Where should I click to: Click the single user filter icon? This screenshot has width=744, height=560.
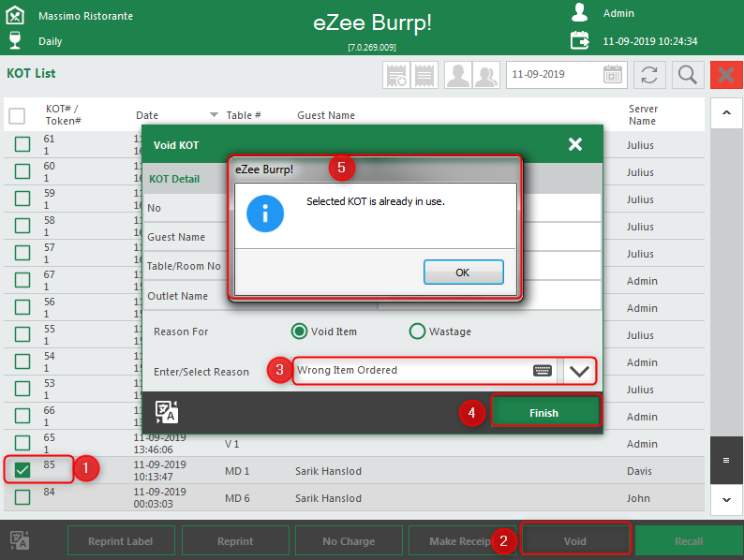point(458,75)
